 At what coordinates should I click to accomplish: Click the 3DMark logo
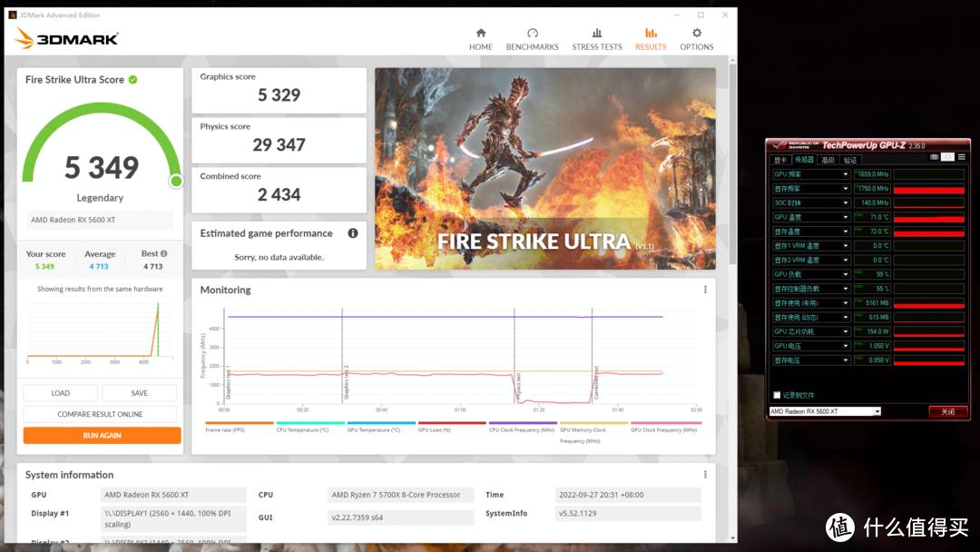coord(66,39)
